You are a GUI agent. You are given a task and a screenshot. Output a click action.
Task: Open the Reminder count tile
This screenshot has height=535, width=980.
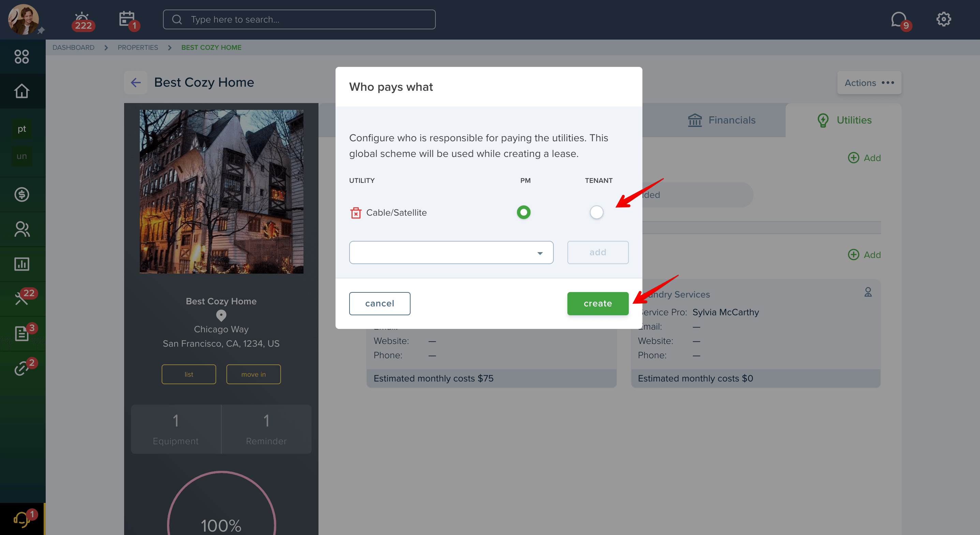tap(266, 429)
